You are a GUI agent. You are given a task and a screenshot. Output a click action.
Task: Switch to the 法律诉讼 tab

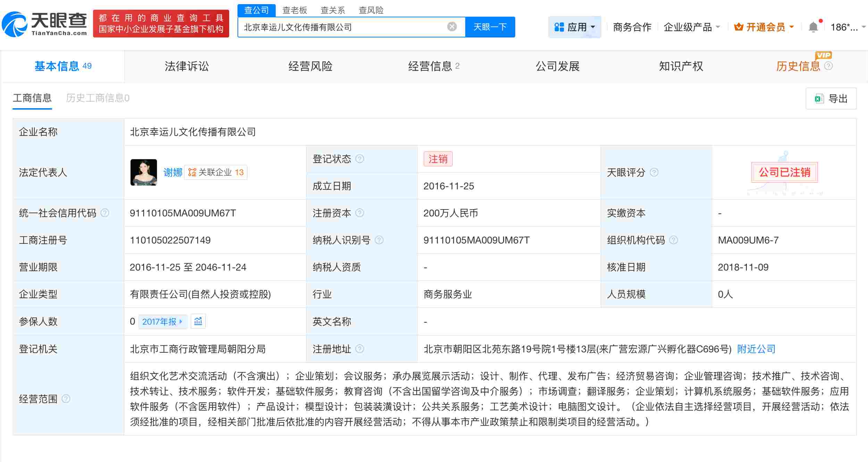point(187,66)
